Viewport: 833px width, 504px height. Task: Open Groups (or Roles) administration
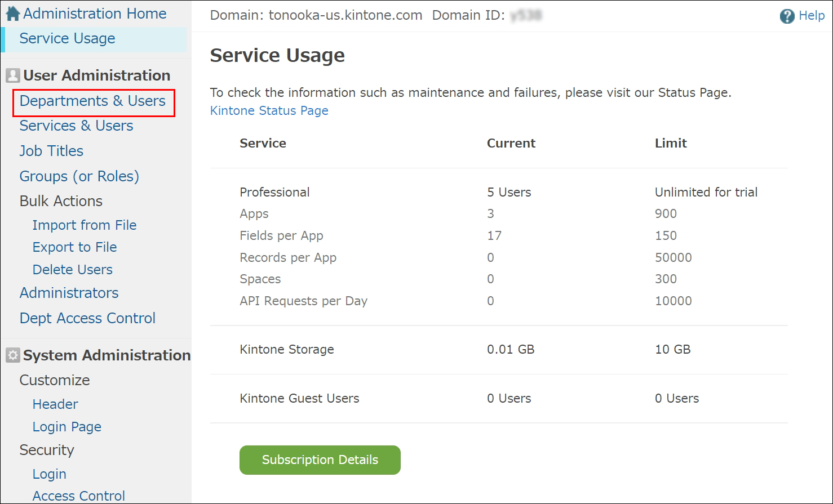coord(79,176)
